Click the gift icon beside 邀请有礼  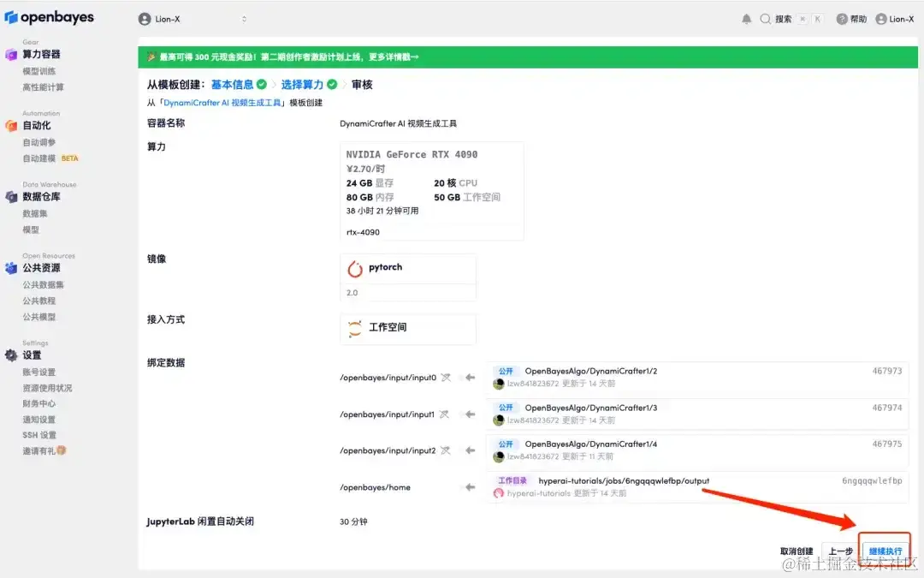(62, 450)
